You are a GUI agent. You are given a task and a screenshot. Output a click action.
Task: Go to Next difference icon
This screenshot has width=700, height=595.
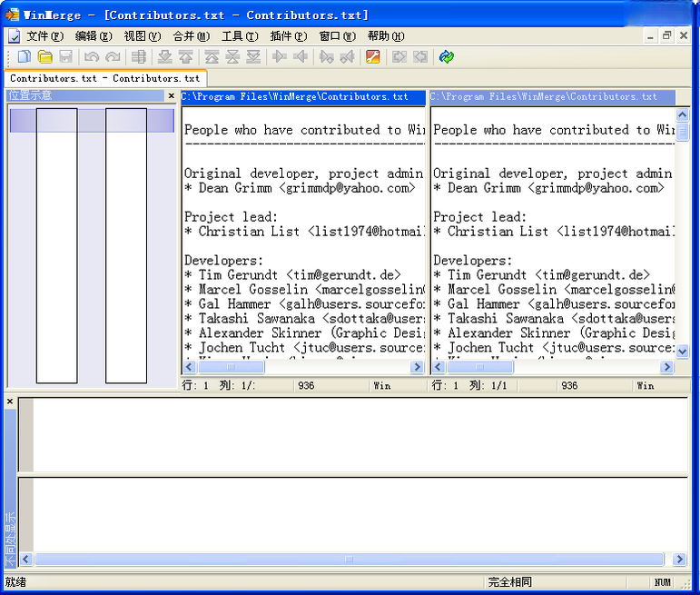(x=164, y=56)
